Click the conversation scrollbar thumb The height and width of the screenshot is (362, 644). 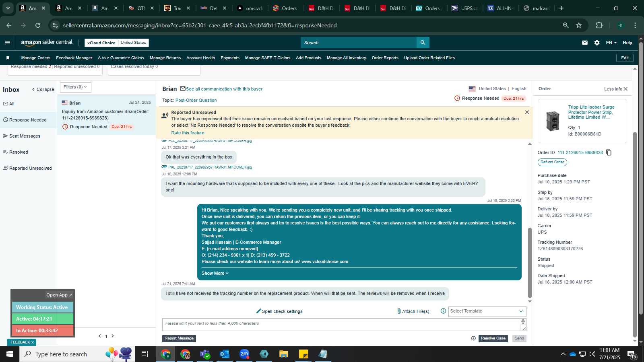click(x=530, y=263)
